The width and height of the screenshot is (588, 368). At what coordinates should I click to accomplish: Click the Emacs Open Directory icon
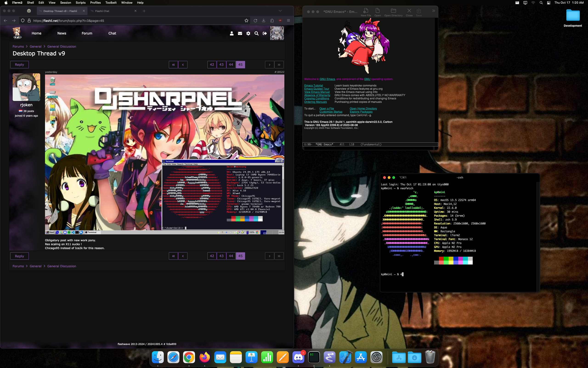click(393, 12)
